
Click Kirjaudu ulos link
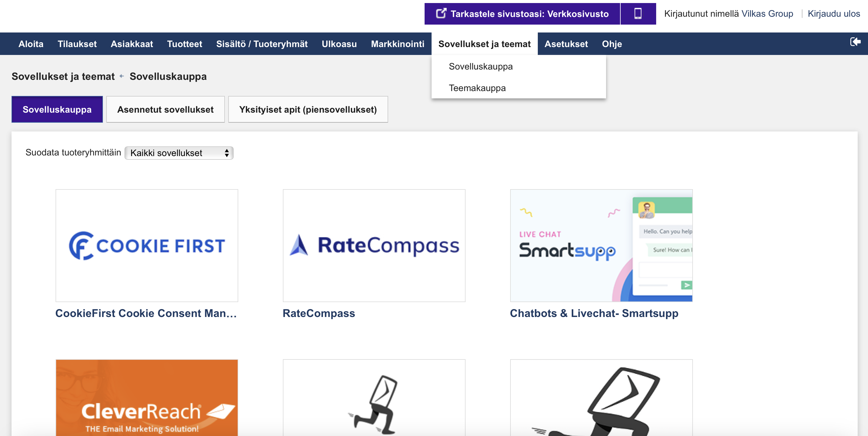coord(834,14)
